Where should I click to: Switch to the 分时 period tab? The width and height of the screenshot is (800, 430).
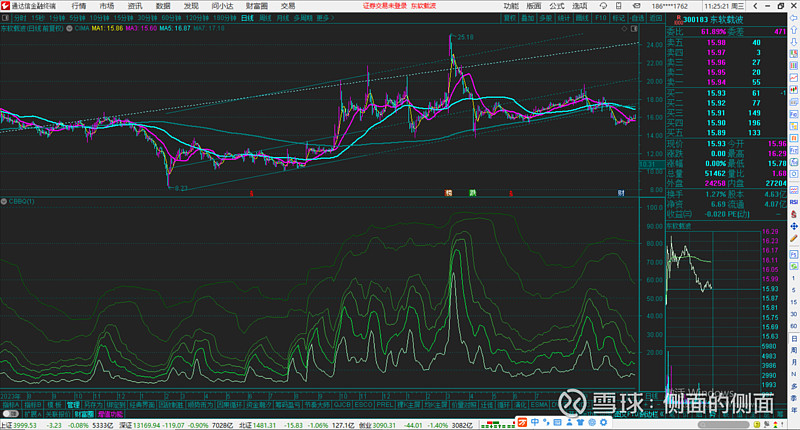pyautogui.click(x=20, y=18)
